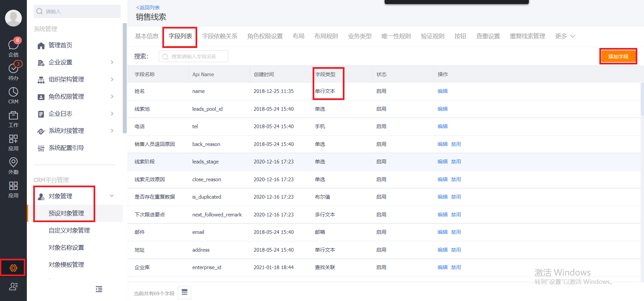Switch to the 基本信息 tab
This screenshot has height=301, width=644.
point(147,36)
